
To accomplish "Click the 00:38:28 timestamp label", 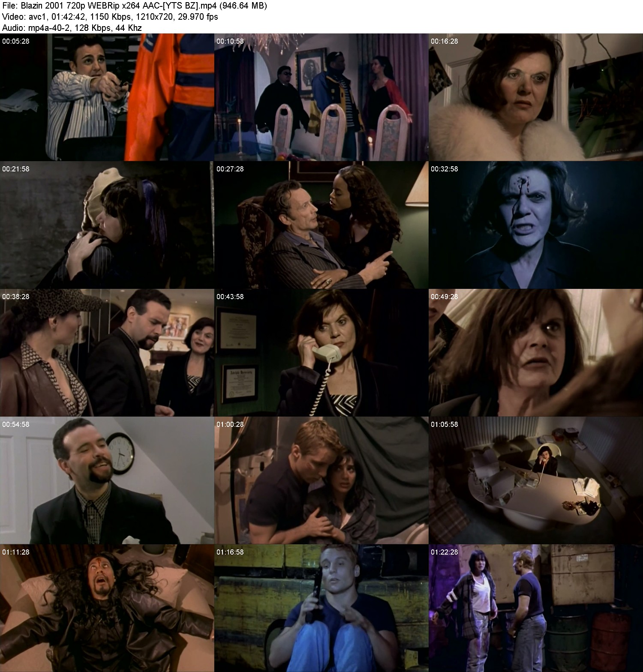I will pos(16,297).
